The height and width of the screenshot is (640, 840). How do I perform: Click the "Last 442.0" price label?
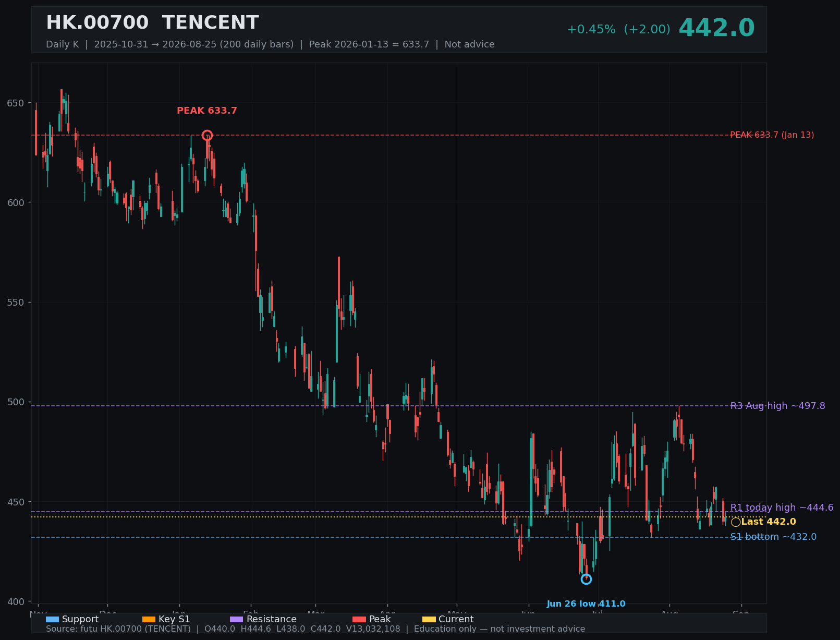[769, 522]
